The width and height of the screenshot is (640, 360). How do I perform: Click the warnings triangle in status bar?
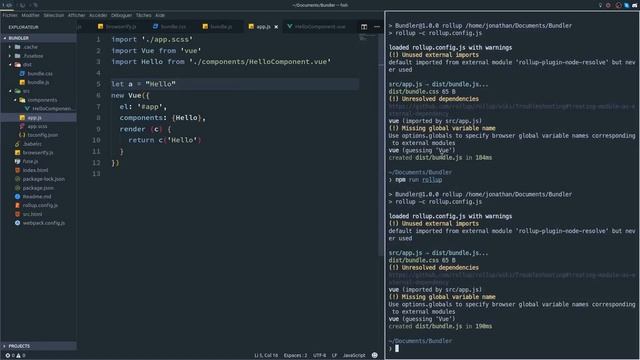pos(18,356)
